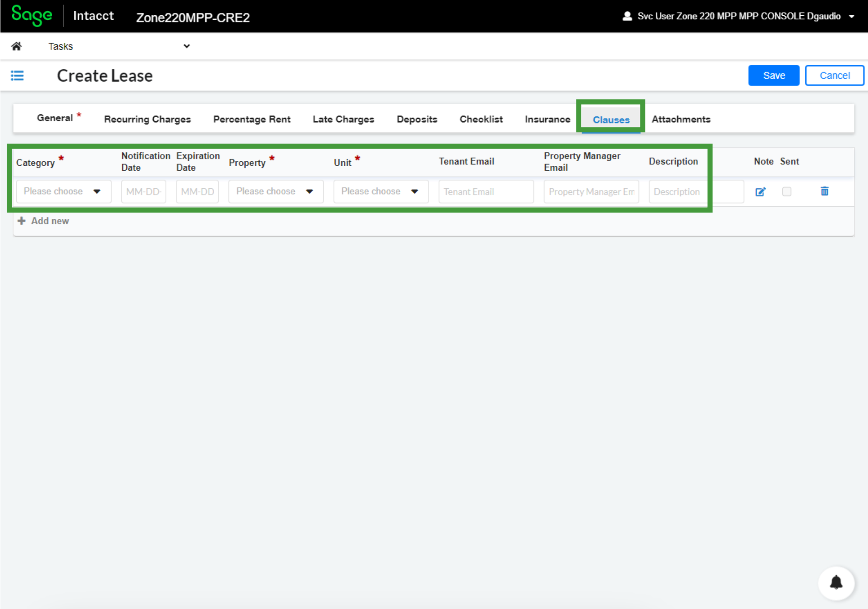Viewport: 868px width, 609px height.
Task: Click the Notification Date field
Action: pyautogui.click(x=144, y=191)
